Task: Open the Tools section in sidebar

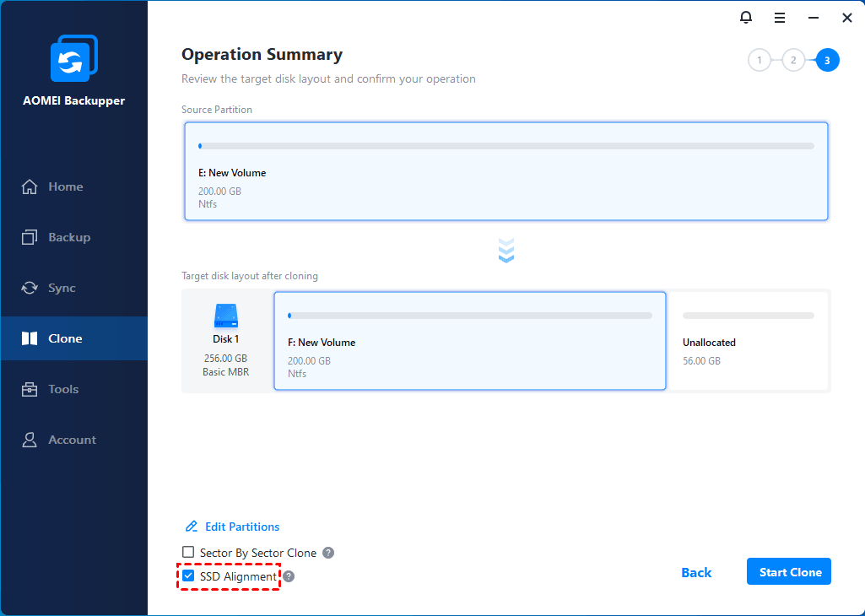Action: pos(63,389)
